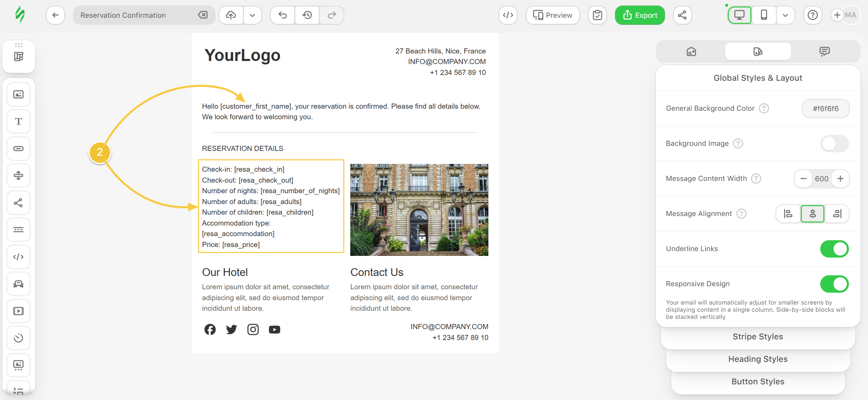Go back using the left arrow button
The width and height of the screenshot is (868, 400).
point(55,15)
